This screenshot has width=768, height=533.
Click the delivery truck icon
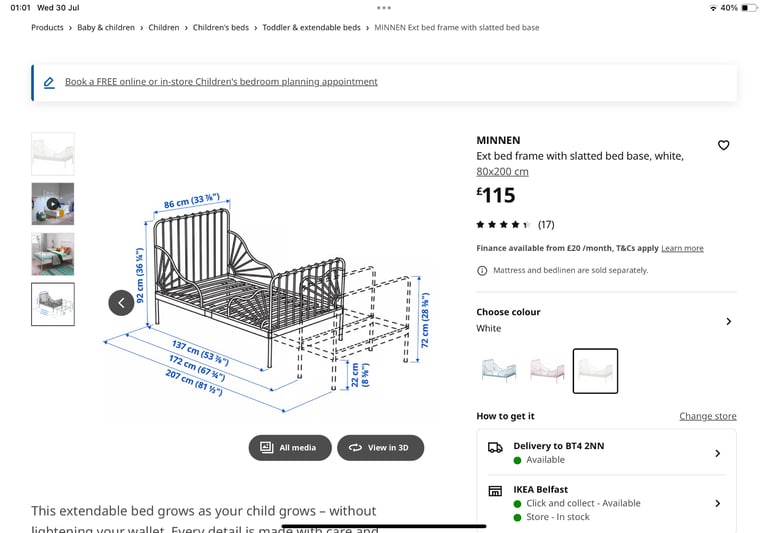495,447
